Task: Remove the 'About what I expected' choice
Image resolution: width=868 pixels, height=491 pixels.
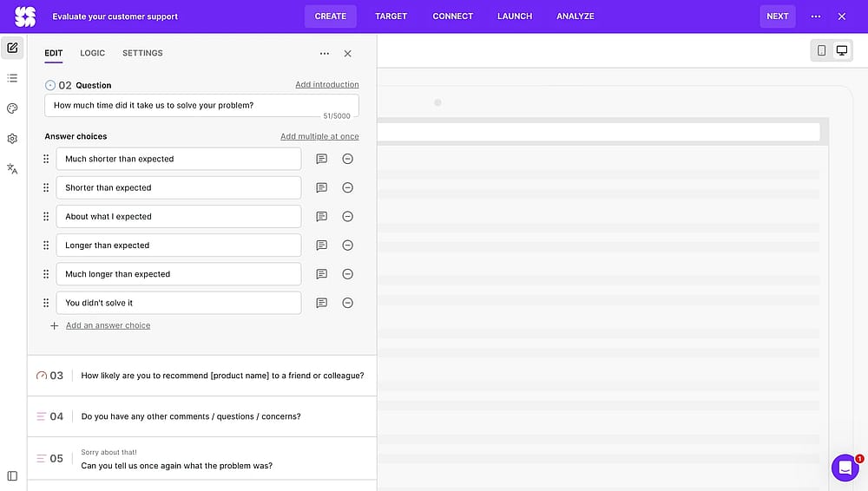Action: pos(348,216)
